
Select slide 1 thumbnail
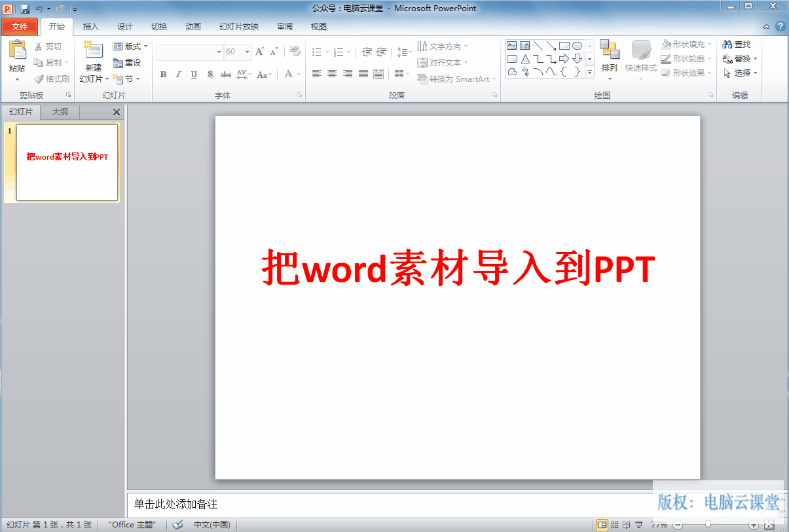[x=67, y=162]
